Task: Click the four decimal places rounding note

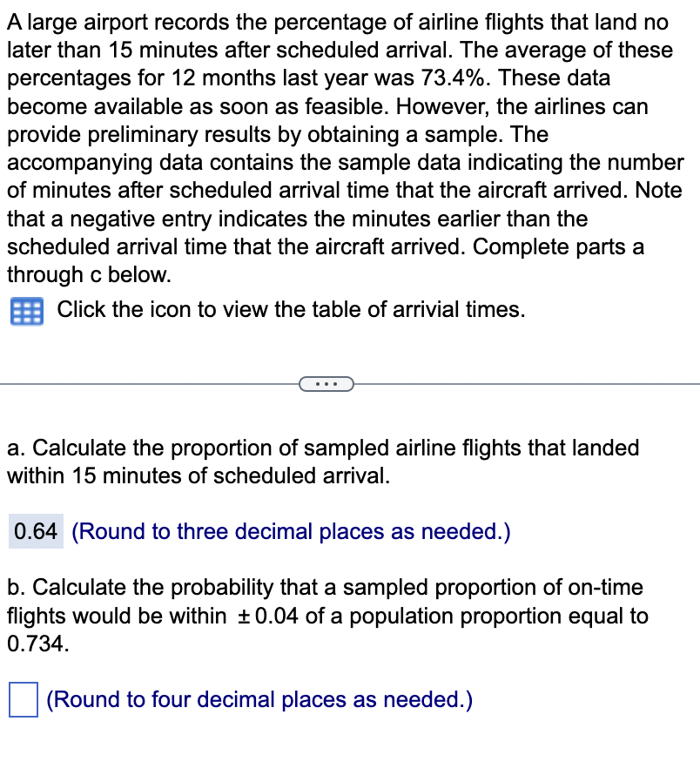Action: (258, 699)
